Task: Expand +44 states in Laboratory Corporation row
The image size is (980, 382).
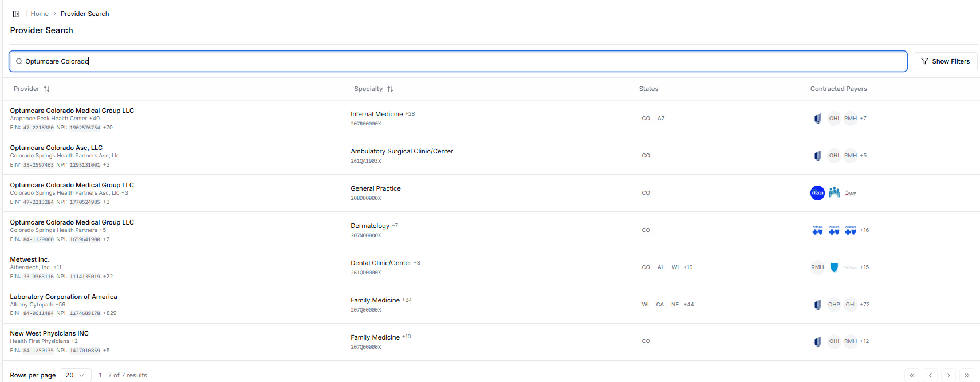Action: tap(688, 305)
